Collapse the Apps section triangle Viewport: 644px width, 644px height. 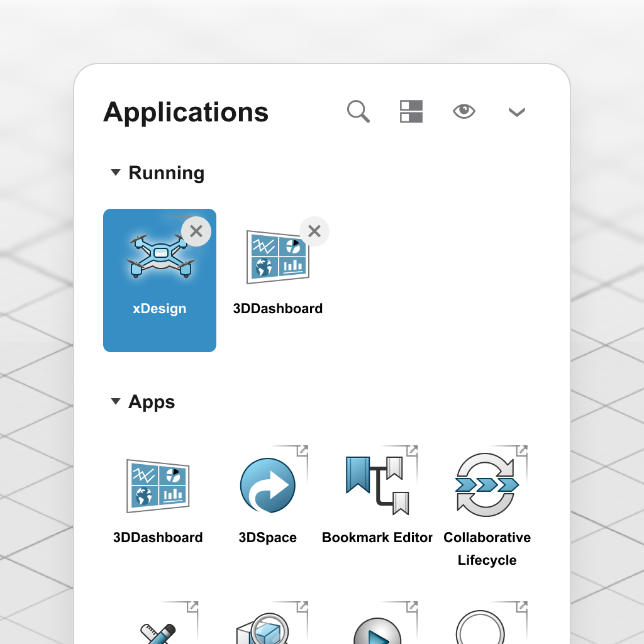(116, 401)
